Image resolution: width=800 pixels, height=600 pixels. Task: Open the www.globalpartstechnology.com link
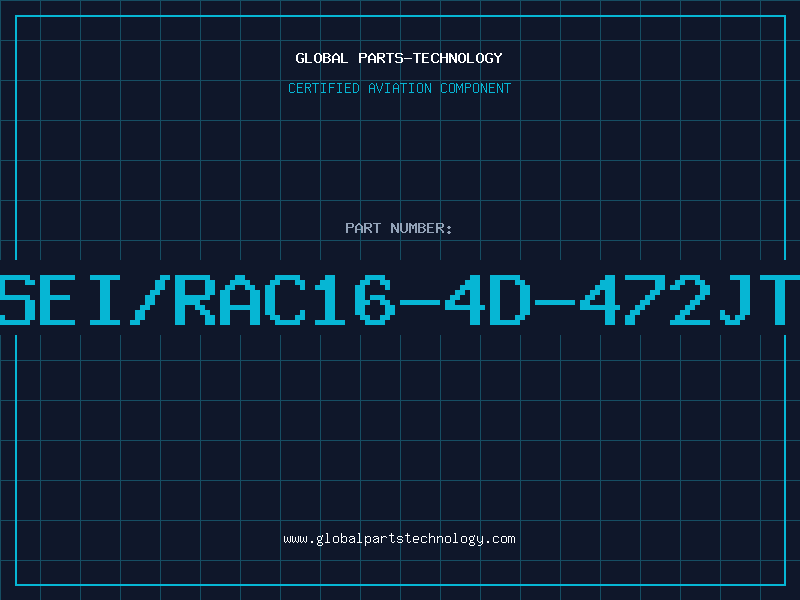(x=399, y=539)
